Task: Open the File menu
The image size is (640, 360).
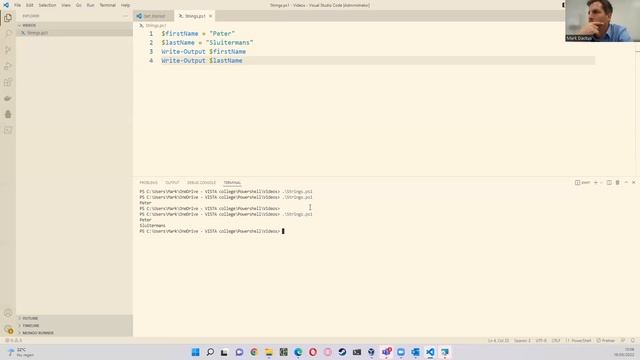Action: click(18, 5)
